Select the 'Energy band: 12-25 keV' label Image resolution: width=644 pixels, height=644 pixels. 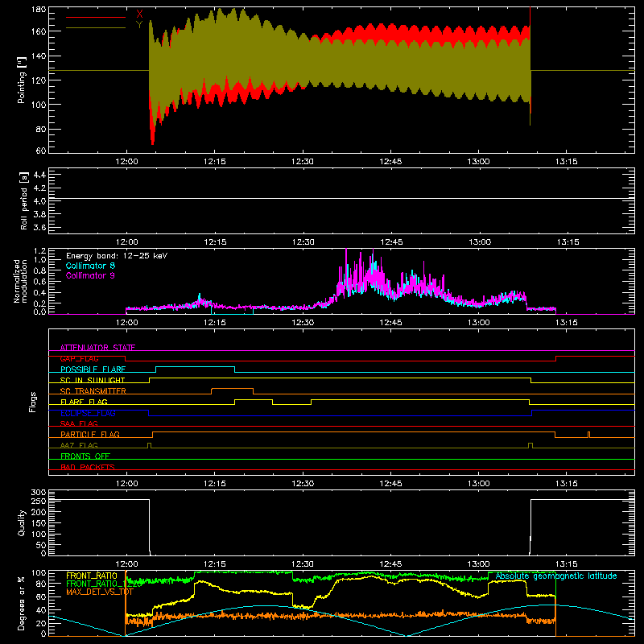click(117, 256)
